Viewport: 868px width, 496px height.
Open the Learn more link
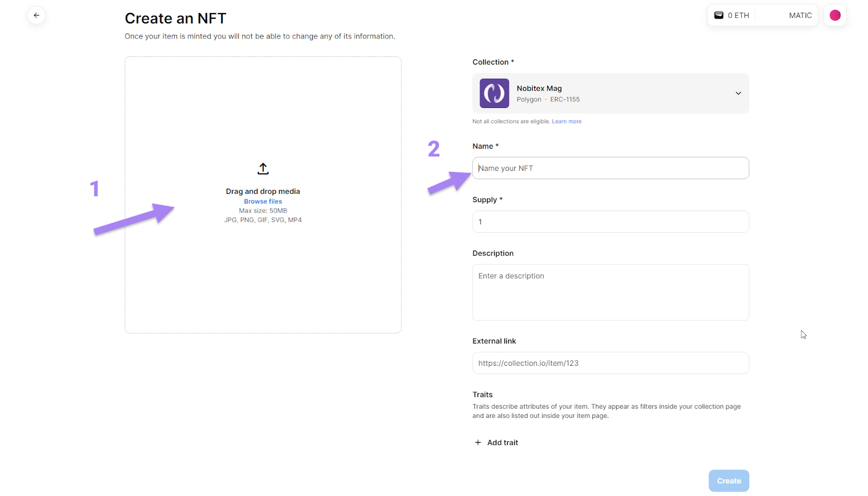pyautogui.click(x=566, y=122)
